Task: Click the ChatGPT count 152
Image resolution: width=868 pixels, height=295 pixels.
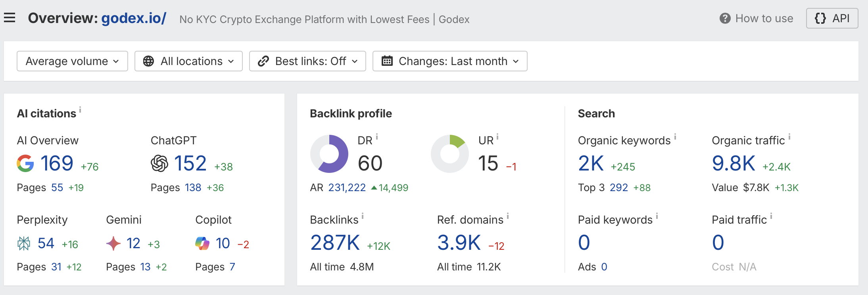Action: coord(190,163)
